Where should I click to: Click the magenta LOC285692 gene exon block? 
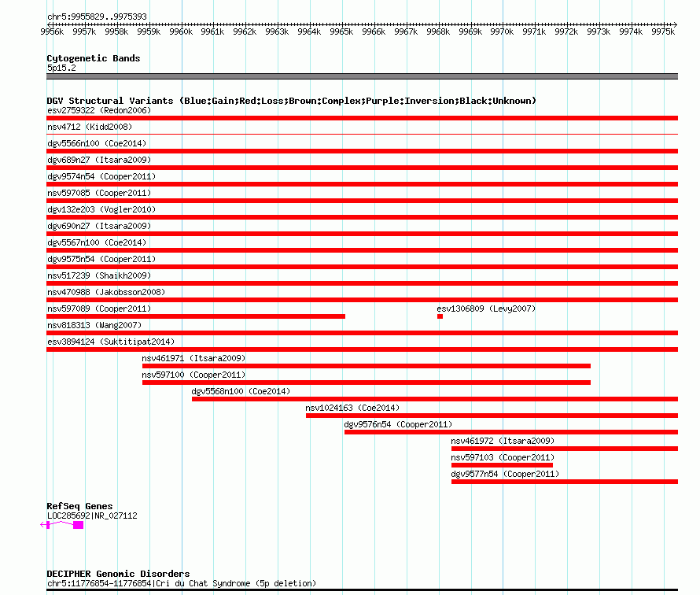(x=79, y=525)
